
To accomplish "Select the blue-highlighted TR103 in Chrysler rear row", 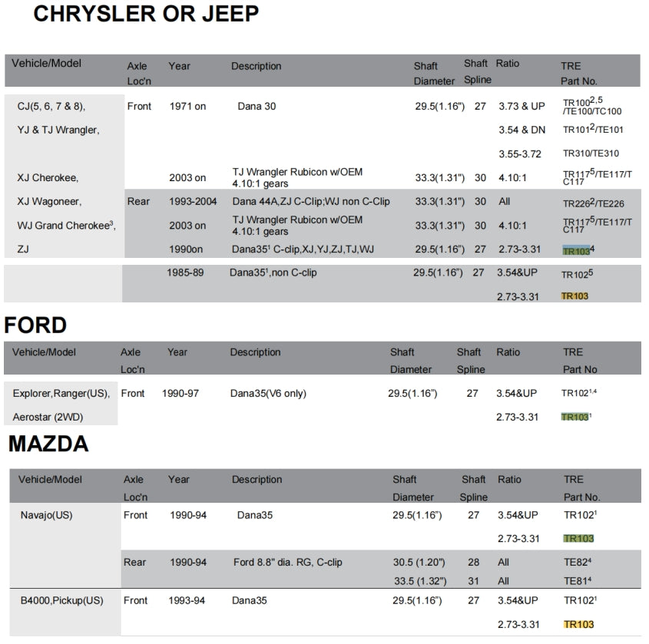I will pyautogui.click(x=576, y=250).
